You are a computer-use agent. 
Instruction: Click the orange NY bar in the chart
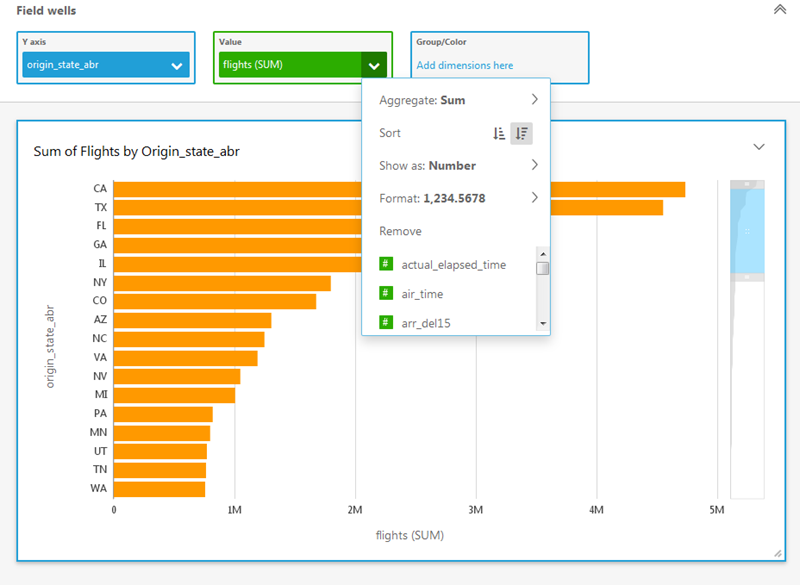(222, 283)
